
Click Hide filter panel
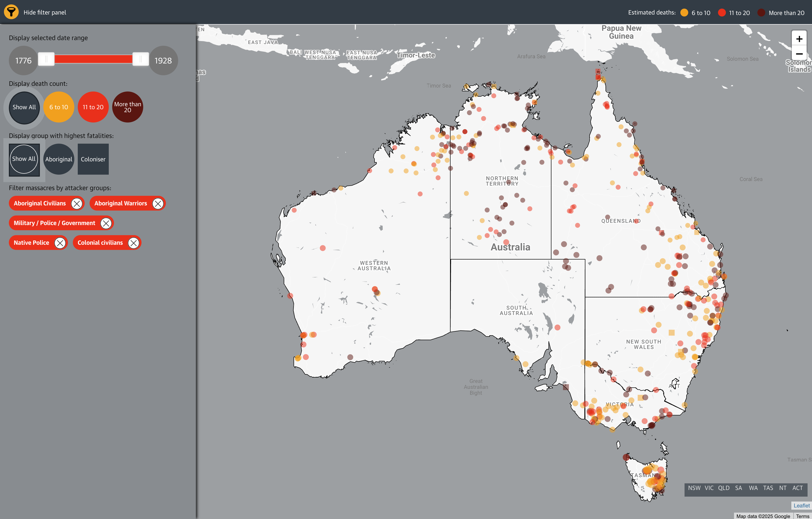[x=44, y=12]
